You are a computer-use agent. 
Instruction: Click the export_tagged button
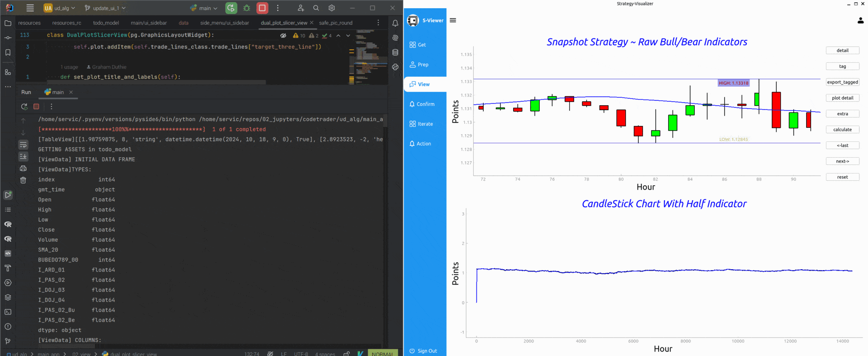coord(842,82)
